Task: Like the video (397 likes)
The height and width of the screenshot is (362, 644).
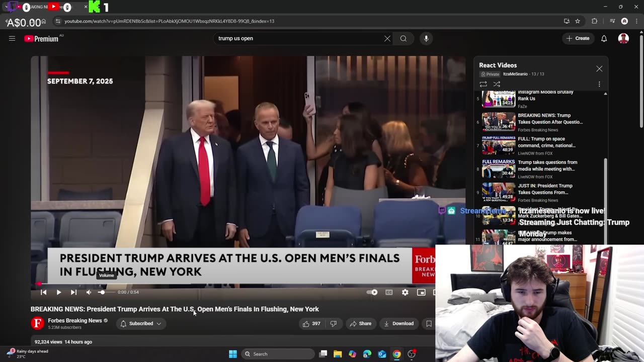Action: [x=311, y=323]
